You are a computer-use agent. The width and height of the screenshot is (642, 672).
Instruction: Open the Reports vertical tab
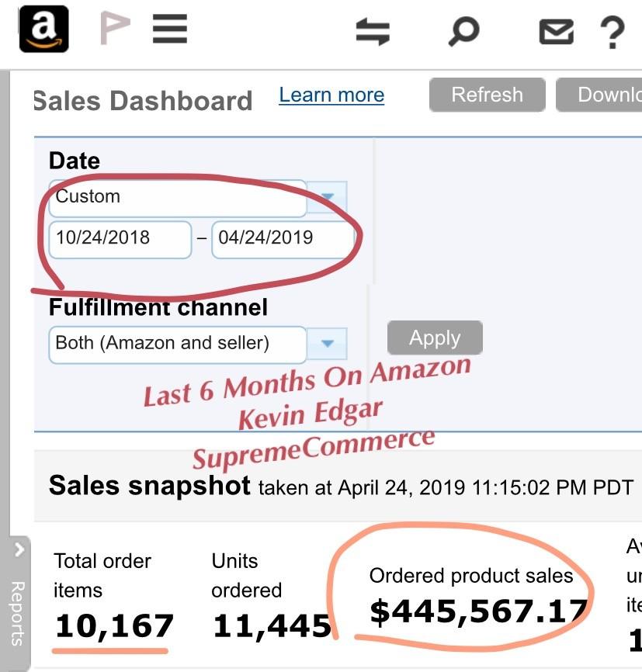coord(19,613)
